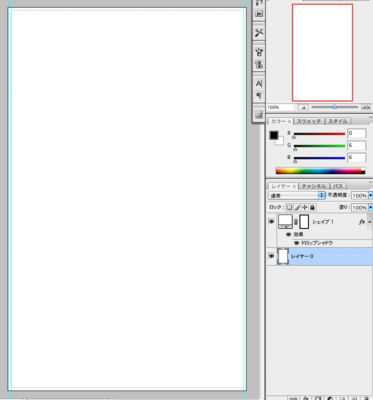Screen dimensions: 373x400
Task: Click the Navigator zoom in mountain button
Action: (x=366, y=107)
